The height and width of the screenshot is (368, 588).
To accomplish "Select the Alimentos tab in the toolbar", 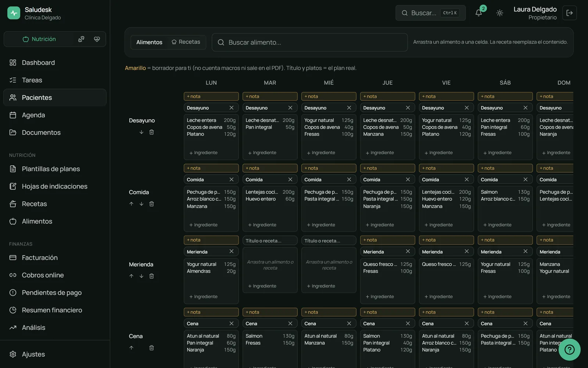I will tap(149, 42).
